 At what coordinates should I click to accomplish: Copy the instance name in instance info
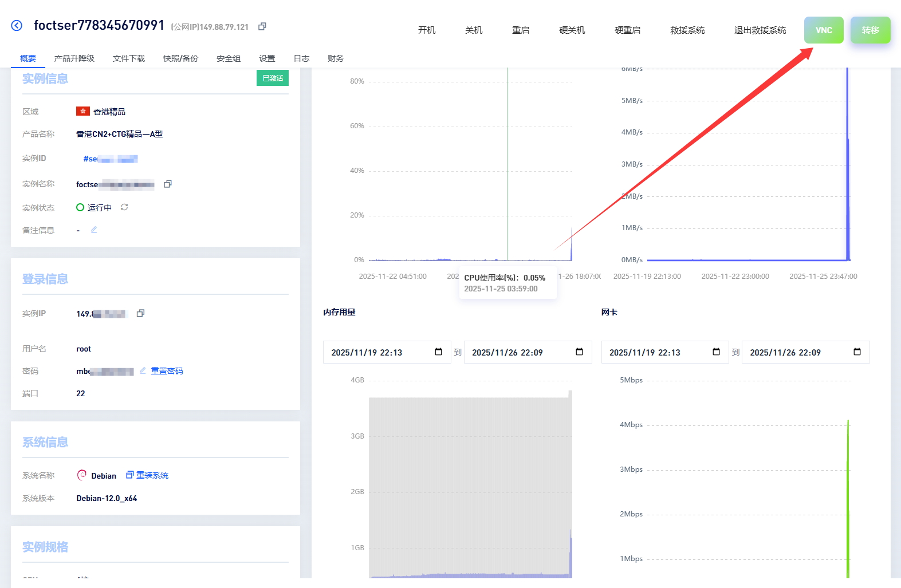pos(168,184)
